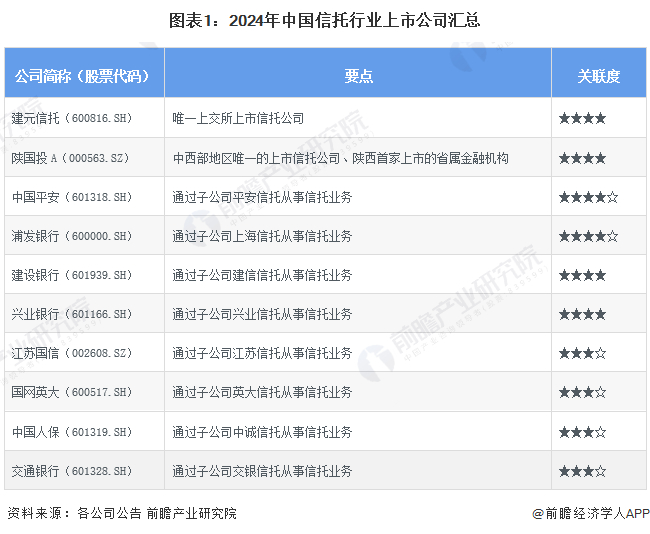Image resolution: width=650 pixels, height=534 pixels.
Task: Click the star rating in 江苏国信 row
Action: click(x=582, y=353)
